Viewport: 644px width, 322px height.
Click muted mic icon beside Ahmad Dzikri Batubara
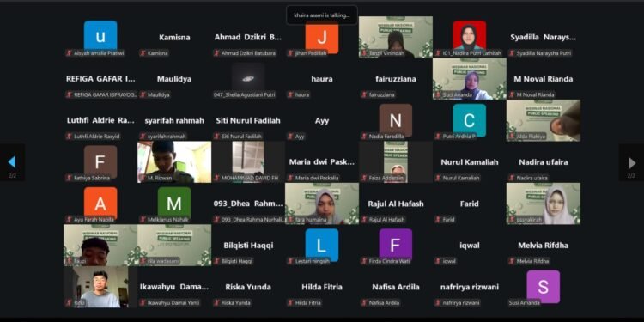(x=216, y=53)
